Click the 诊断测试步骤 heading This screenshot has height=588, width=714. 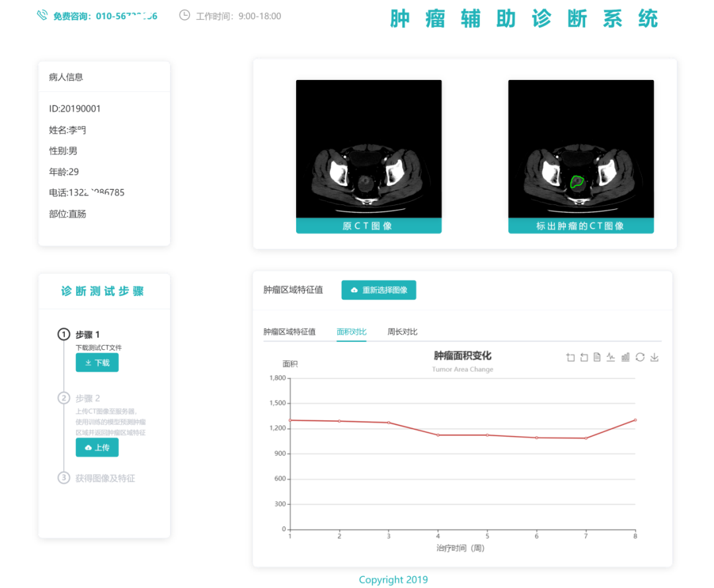point(102,291)
